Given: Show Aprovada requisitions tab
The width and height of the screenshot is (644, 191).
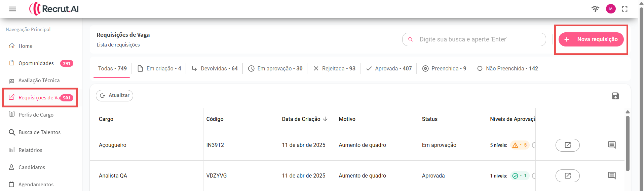Looking at the screenshot, I should click(x=389, y=69).
